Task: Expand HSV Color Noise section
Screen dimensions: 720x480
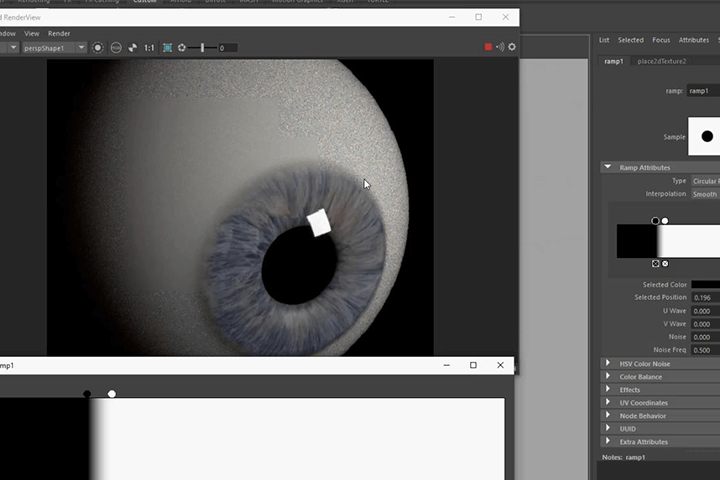Action: pyautogui.click(x=608, y=363)
